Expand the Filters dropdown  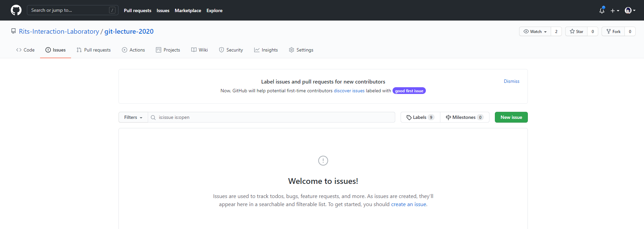coord(133,117)
